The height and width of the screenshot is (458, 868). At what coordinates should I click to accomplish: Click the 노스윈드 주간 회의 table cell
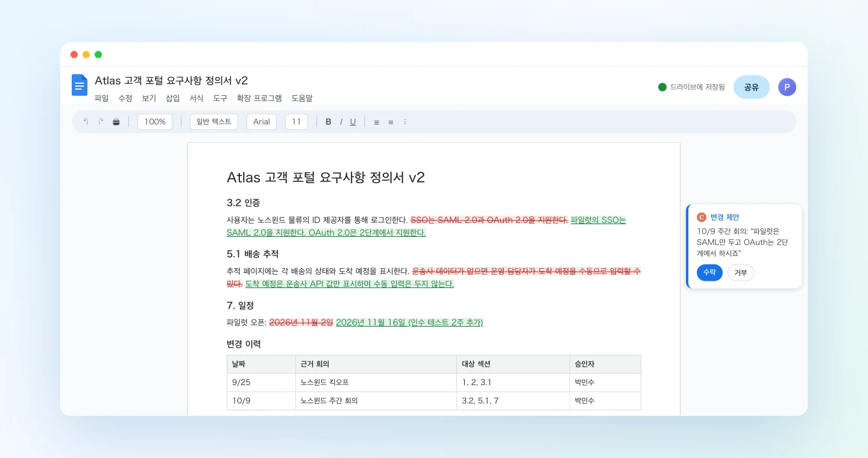point(376,401)
